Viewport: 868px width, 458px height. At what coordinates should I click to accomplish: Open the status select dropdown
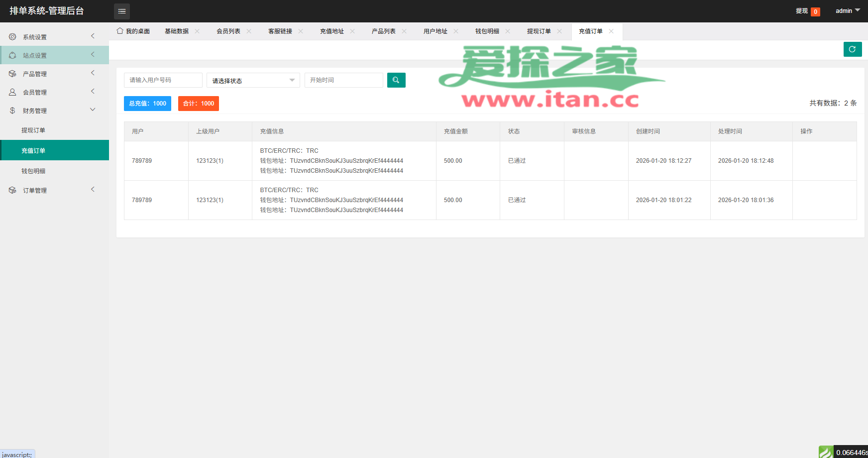coord(253,80)
